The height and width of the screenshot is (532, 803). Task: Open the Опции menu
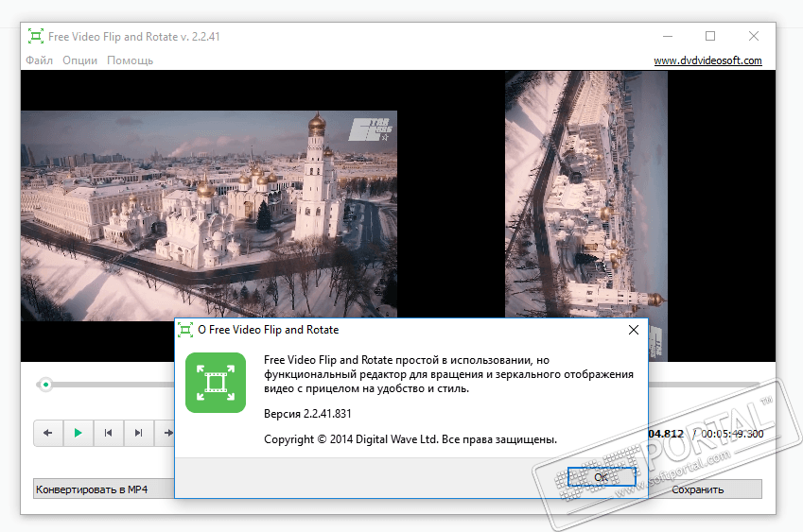coord(79,60)
